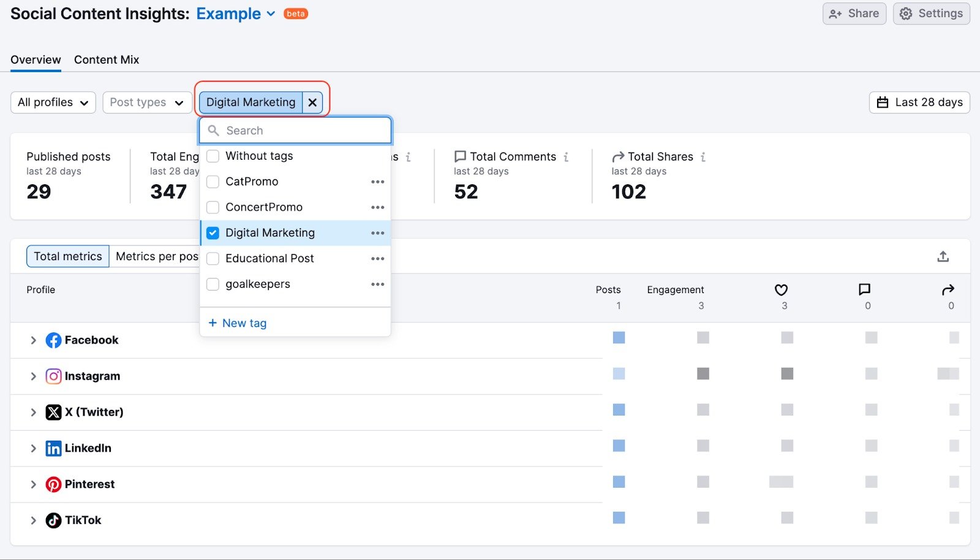Screen dimensions: 980x560
Task: Click the Instagram profile icon
Action: click(53, 376)
